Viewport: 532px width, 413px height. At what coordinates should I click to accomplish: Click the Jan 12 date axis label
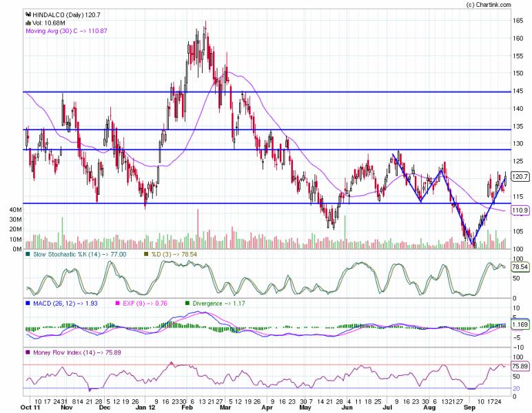145,407
